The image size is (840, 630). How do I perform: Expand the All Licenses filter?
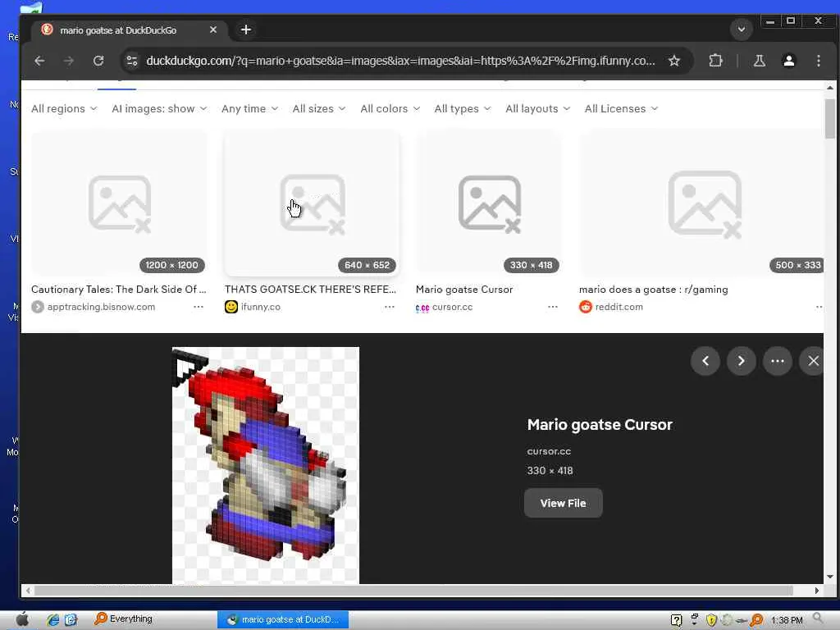(x=621, y=108)
